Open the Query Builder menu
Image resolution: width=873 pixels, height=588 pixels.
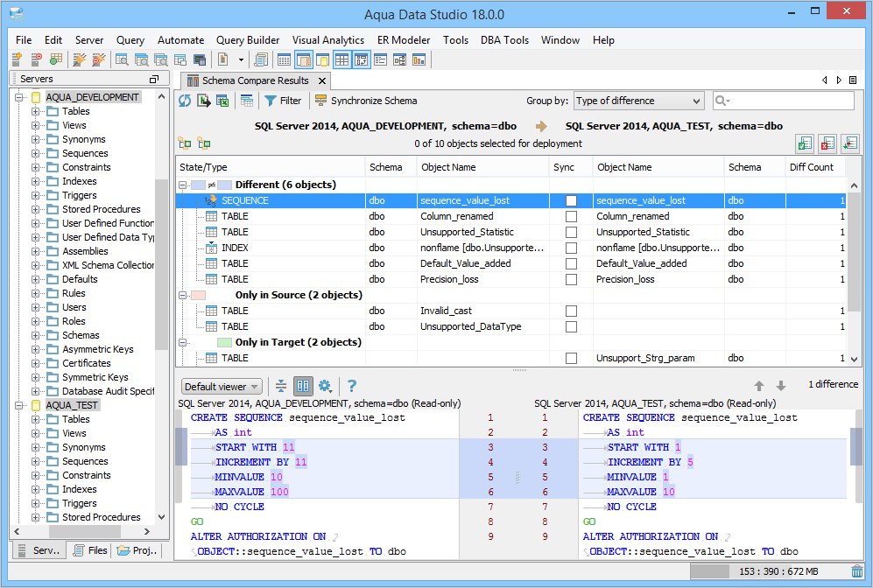coord(248,40)
